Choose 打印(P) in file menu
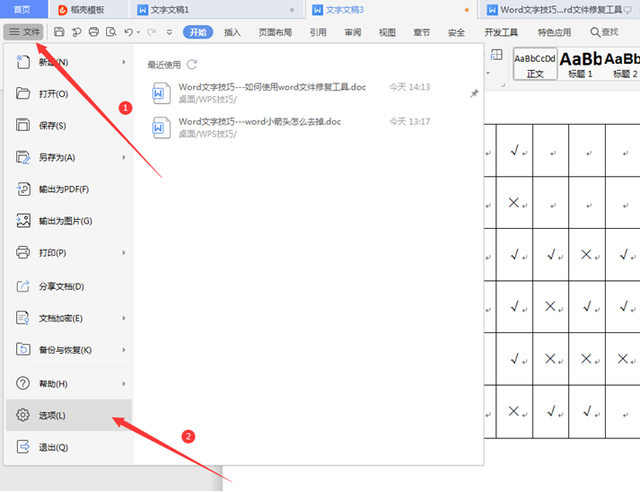Viewport: 640px width, 492px height. point(69,253)
